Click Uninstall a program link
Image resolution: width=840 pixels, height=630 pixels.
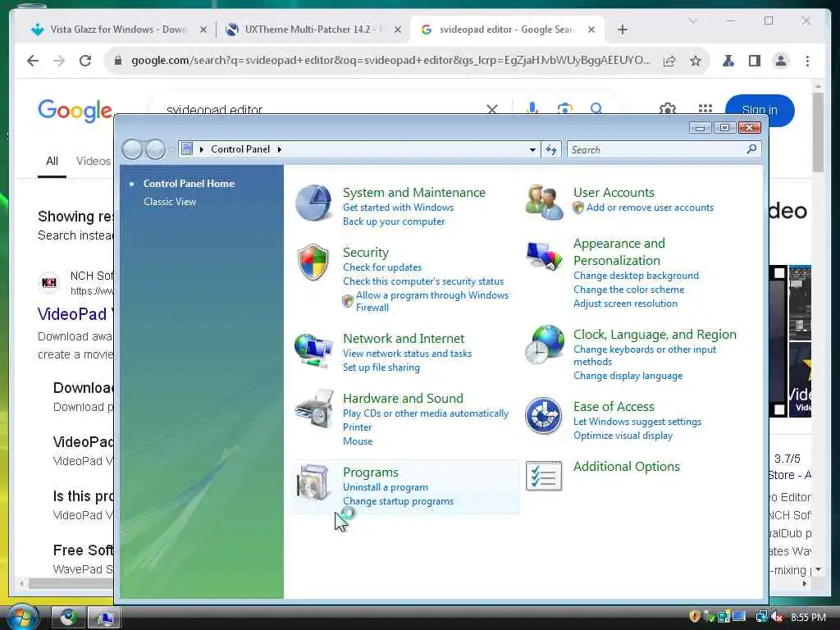[386, 487]
